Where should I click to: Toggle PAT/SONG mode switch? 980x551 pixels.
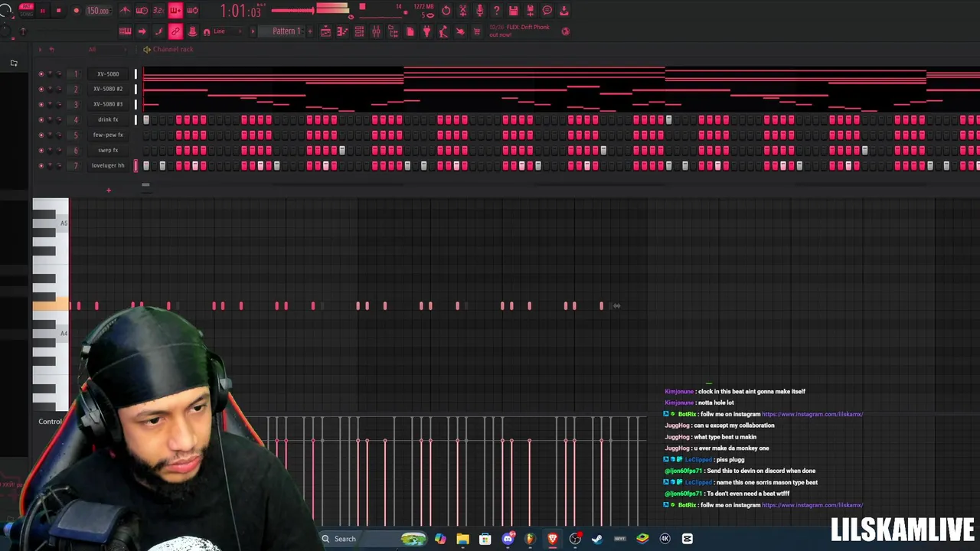pos(26,10)
